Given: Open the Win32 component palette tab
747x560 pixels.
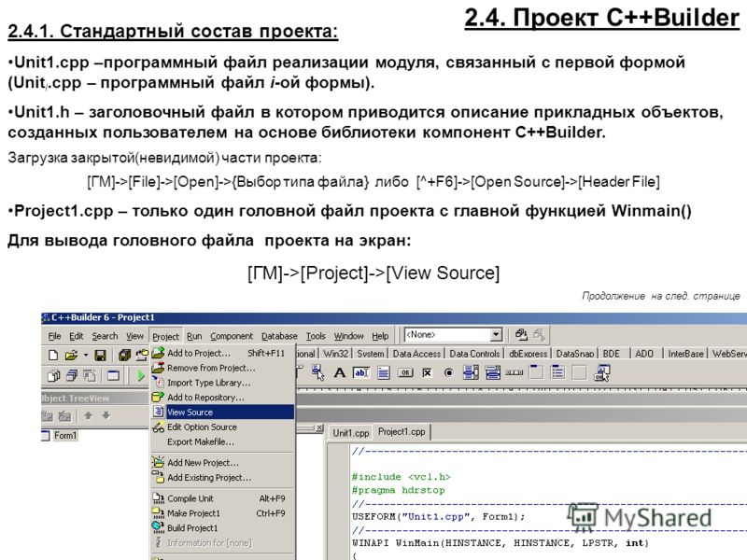Looking at the screenshot, I should point(336,354).
